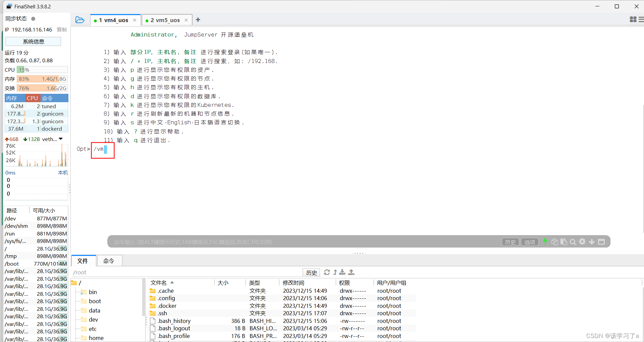The height and width of the screenshot is (342, 644).
Task: Open the file path 历史 button
Action: pos(311,272)
